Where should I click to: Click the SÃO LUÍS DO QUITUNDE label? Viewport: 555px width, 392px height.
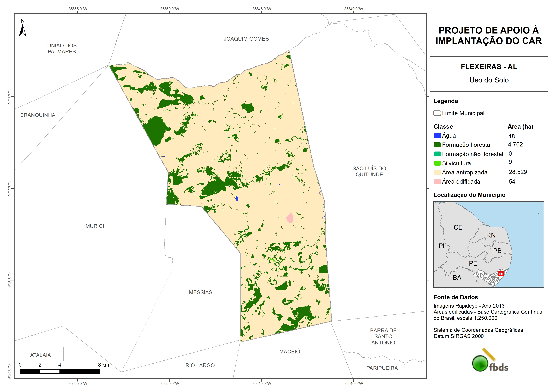point(369,171)
